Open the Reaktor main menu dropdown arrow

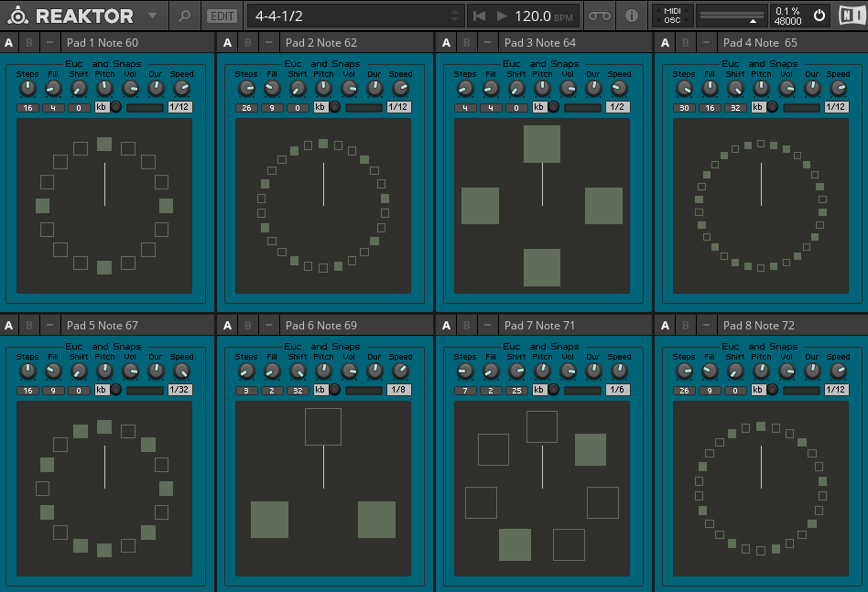click(152, 16)
